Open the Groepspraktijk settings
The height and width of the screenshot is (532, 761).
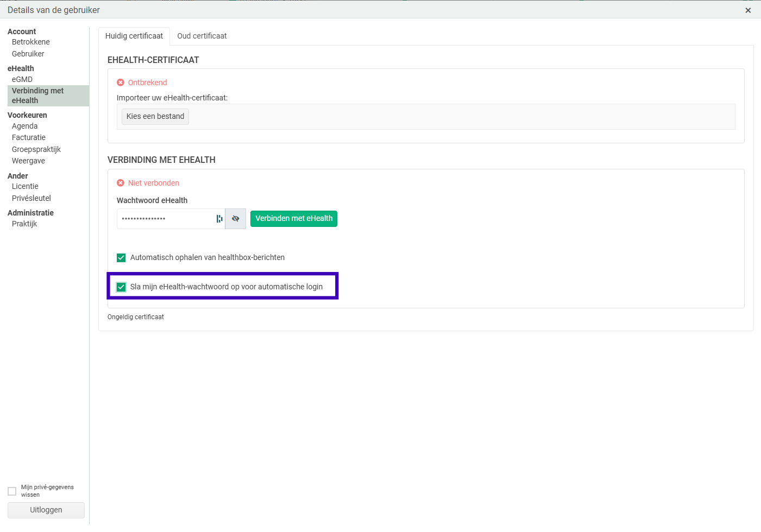[36, 149]
